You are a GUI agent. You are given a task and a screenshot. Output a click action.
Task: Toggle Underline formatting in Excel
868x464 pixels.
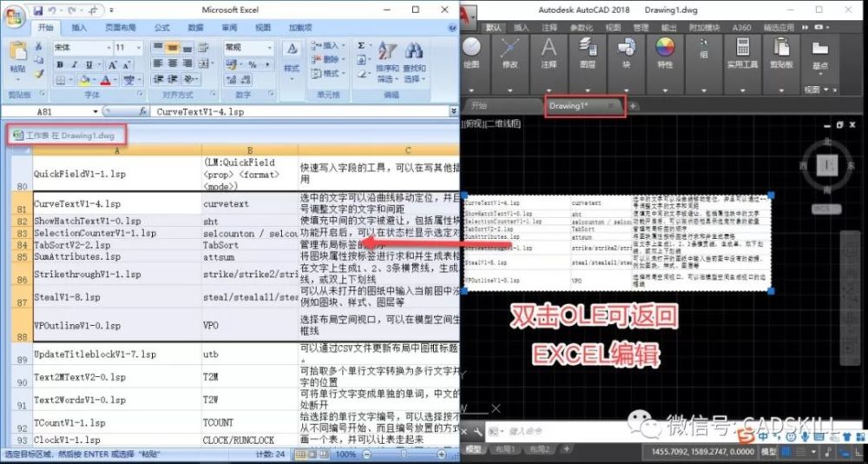89,64
